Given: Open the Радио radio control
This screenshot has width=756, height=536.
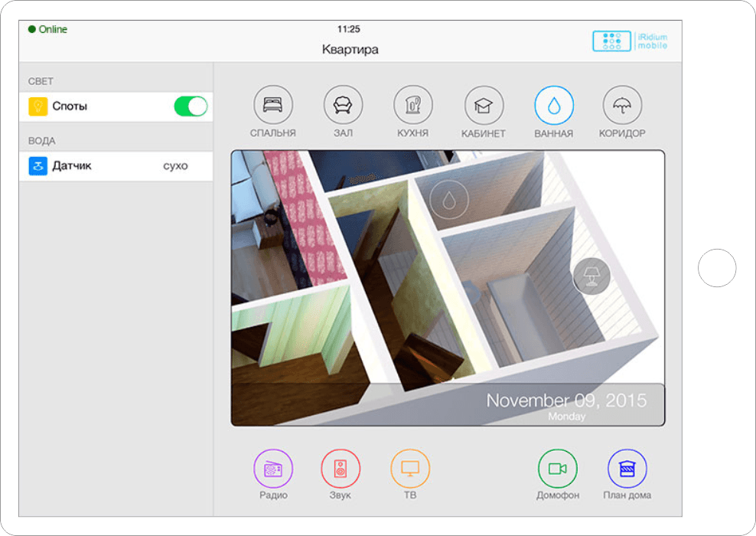Looking at the screenshot, I should click(x=273, y=469).
